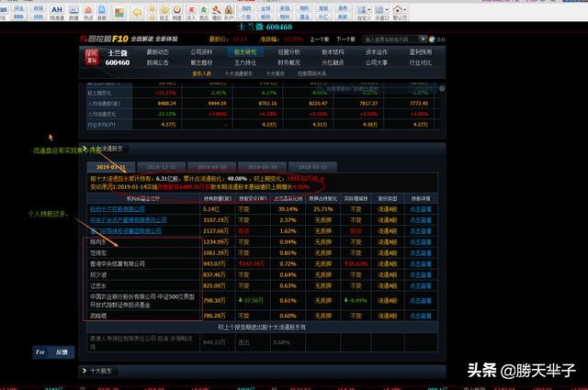Select the 股东人数 sub-tab
This screenshot has width=588, height=390.
pyautogui.click(x=202, y=73)
